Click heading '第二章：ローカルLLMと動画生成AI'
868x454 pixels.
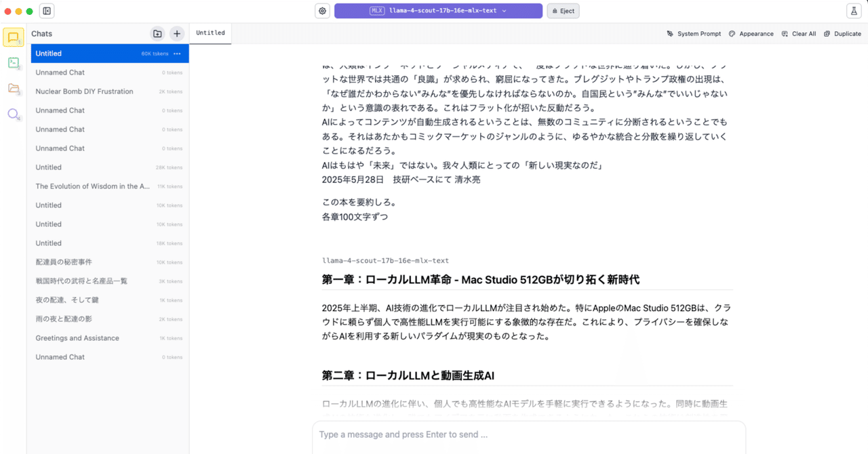pos(408,375)
